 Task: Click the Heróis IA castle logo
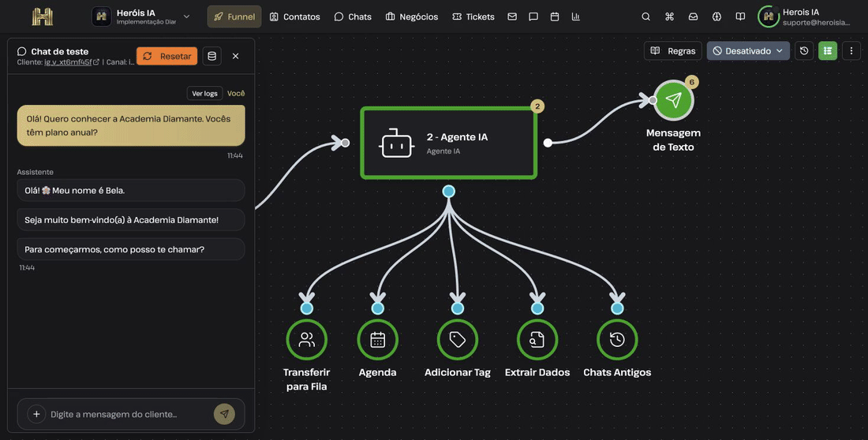click(42, 17)
